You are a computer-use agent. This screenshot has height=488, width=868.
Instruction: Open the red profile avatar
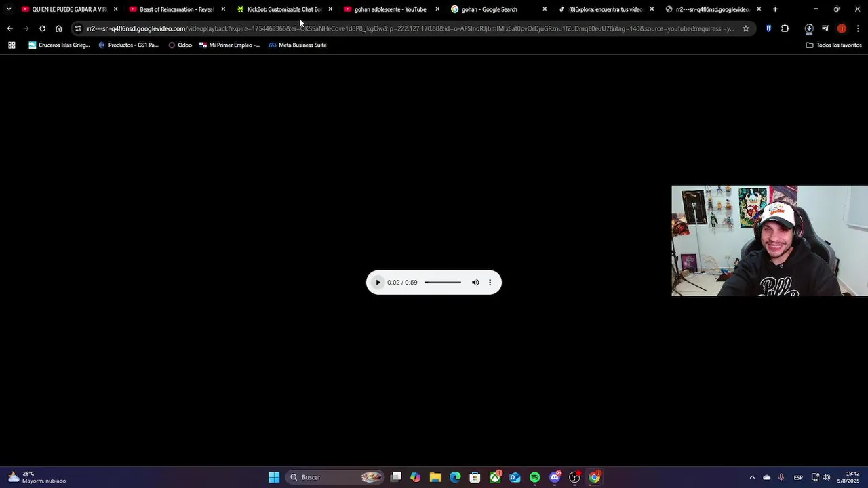(x=842, y=28)
